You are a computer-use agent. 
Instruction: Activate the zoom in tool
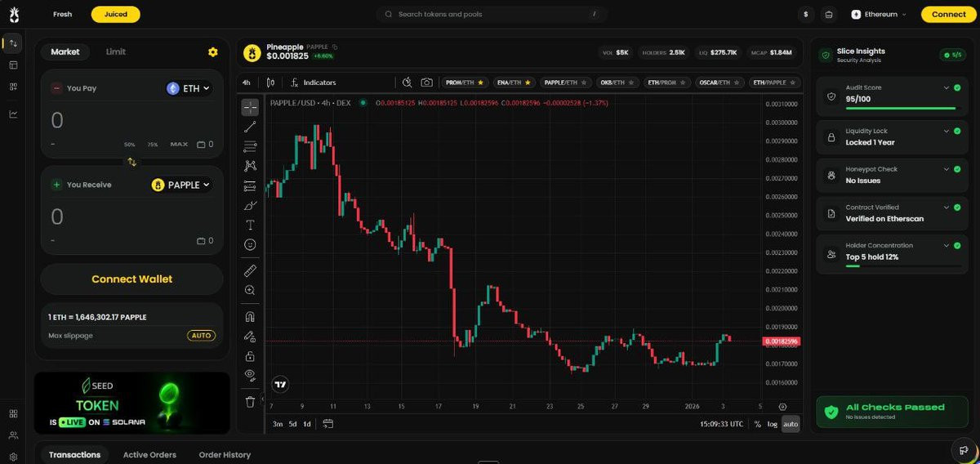[250, 290]
